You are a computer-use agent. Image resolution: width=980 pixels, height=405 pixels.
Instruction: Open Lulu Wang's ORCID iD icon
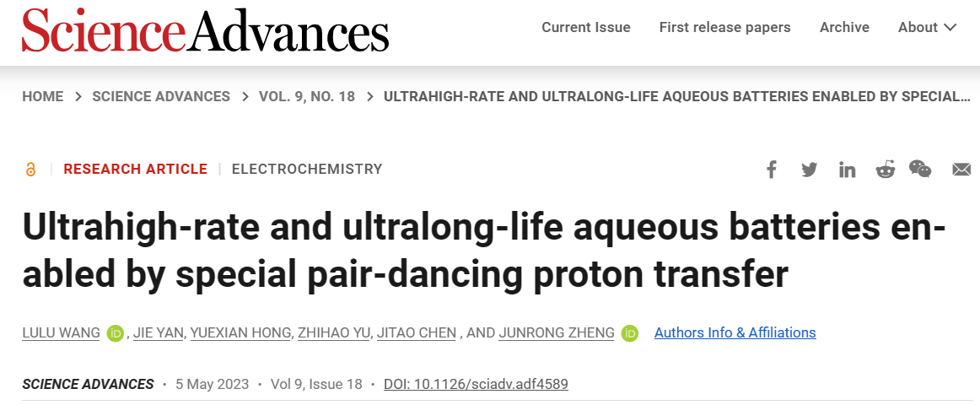tap(115, 334)
